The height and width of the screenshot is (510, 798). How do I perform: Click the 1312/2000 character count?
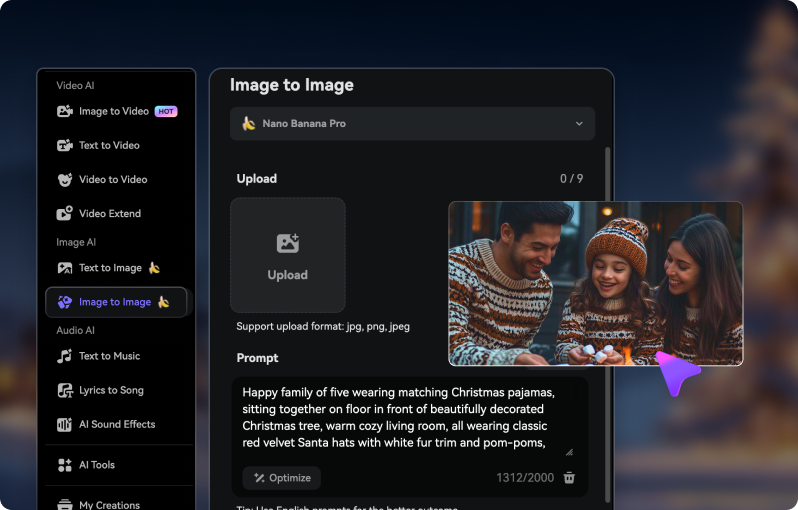point(525,477)
